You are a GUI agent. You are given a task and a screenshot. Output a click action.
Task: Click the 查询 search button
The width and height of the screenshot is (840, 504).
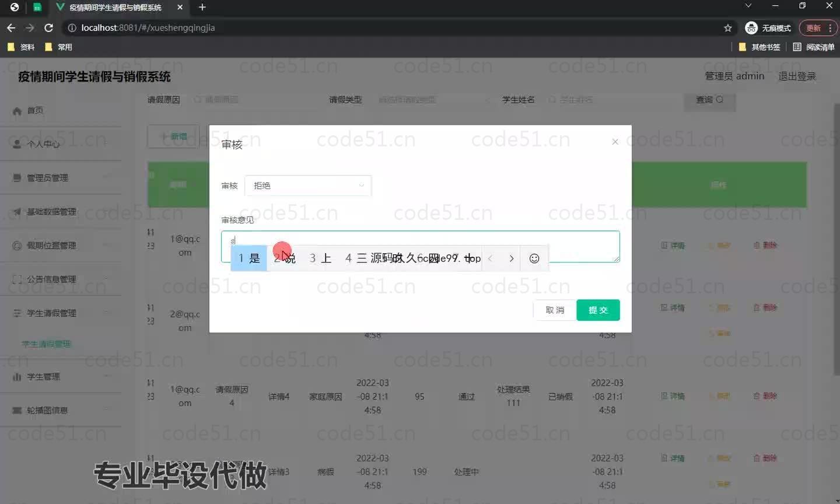tap(709, 100)
